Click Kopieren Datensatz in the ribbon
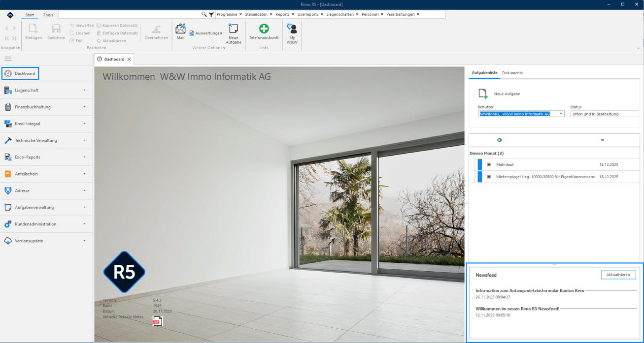644x343 pixels. coord(117,25)
